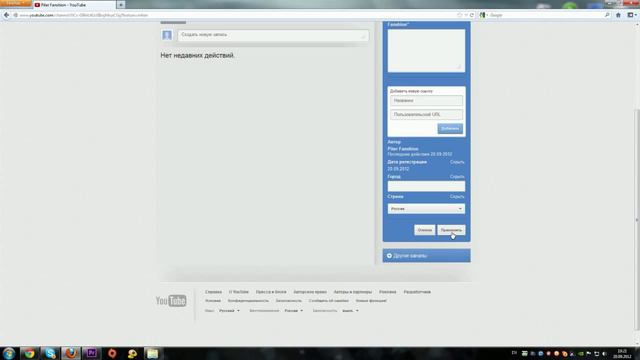Open Skype from the taskbar
This screenshot has width=640, height=360.
(x=50, y=353)
